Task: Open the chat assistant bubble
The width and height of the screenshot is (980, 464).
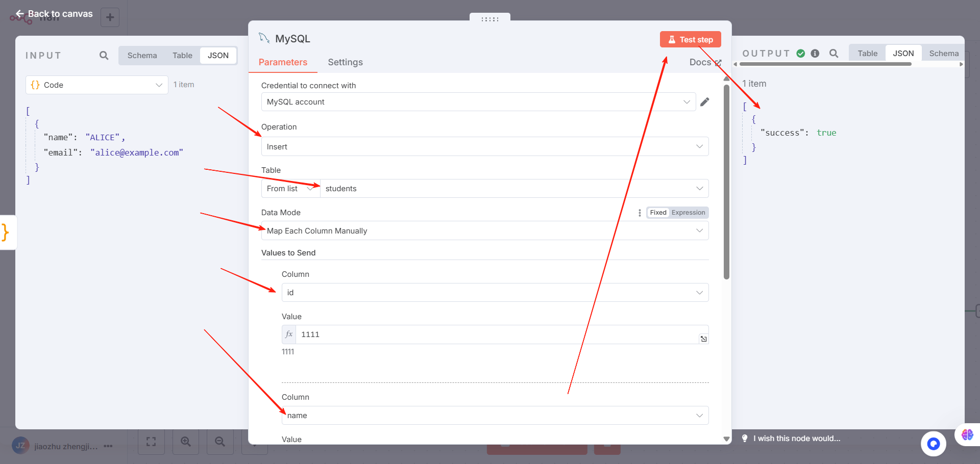Action: [x=934, y=444]
